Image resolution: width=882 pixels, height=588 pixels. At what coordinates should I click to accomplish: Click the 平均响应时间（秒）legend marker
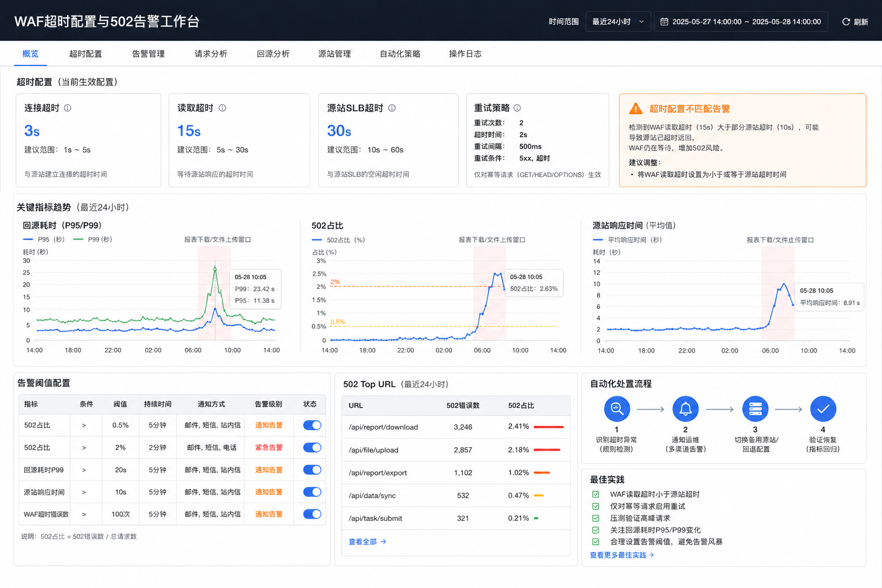click(x=598, y=240)
